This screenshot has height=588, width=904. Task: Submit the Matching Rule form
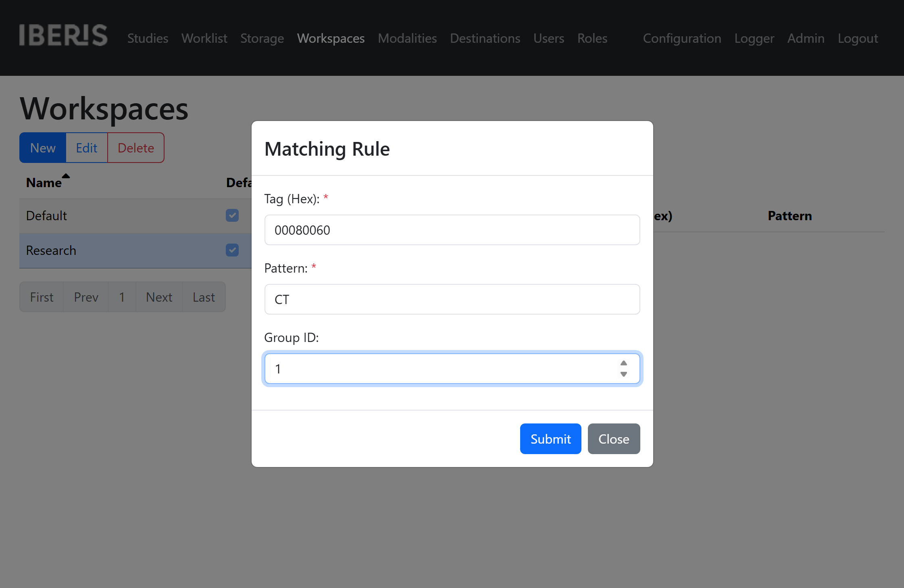(x=550, y=439)
